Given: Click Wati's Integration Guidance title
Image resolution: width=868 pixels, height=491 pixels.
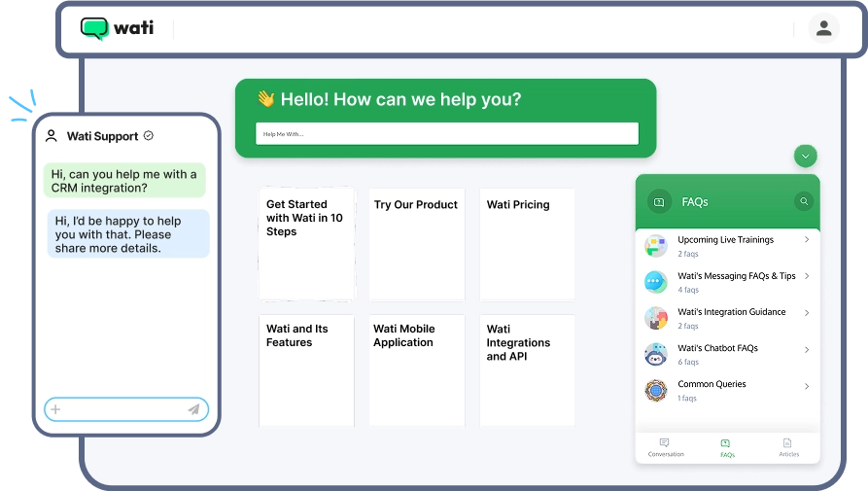Looking at the screenshot, I should point(731,312).
